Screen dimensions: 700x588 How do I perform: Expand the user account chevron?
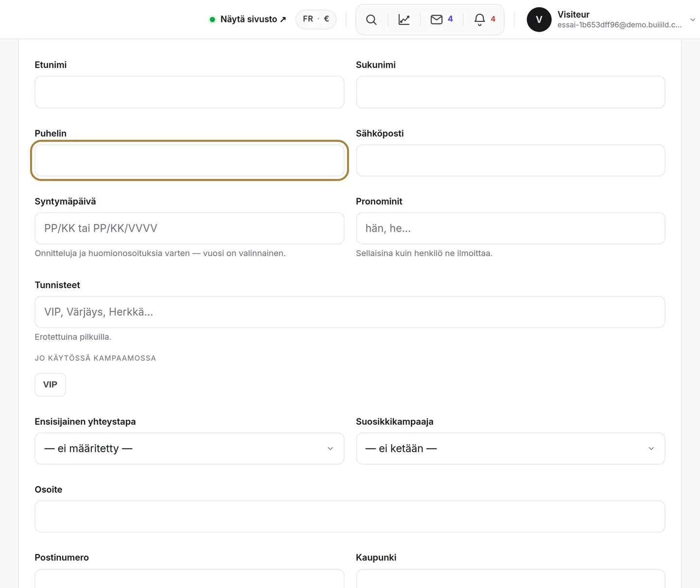pyautogui.click(x=693, y=19)
